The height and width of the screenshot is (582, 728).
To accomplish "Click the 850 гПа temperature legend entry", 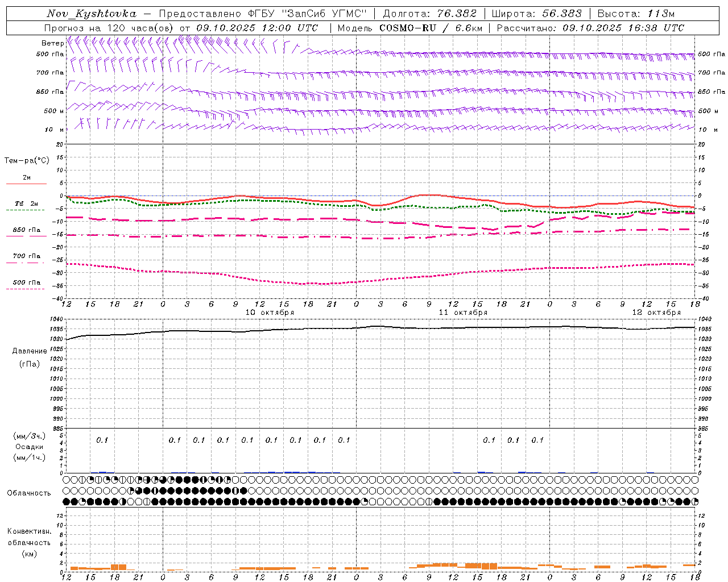I will (26, 230).
